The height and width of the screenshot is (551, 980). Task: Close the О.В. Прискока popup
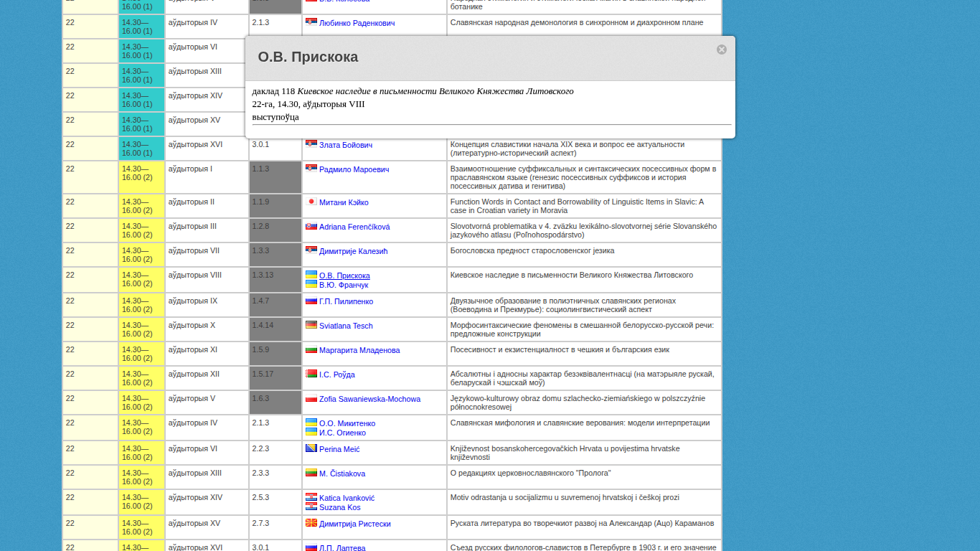(x=722, y=50)
